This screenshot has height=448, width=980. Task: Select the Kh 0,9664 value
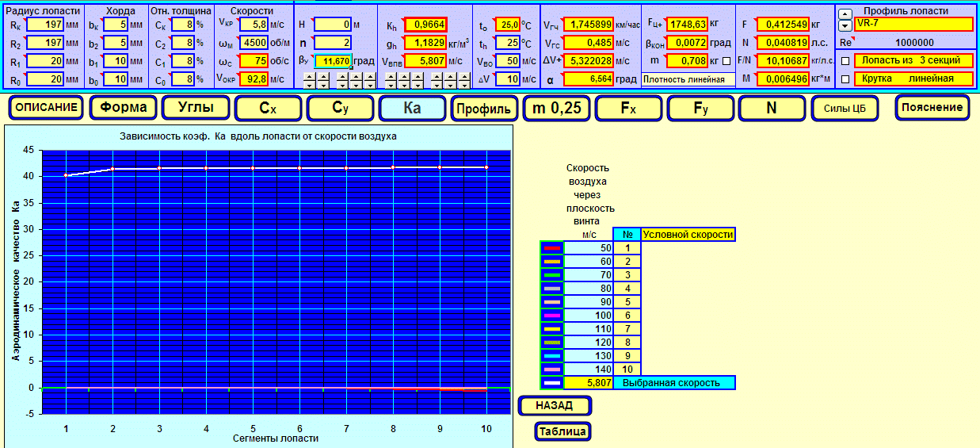click(x=425, y=25)
